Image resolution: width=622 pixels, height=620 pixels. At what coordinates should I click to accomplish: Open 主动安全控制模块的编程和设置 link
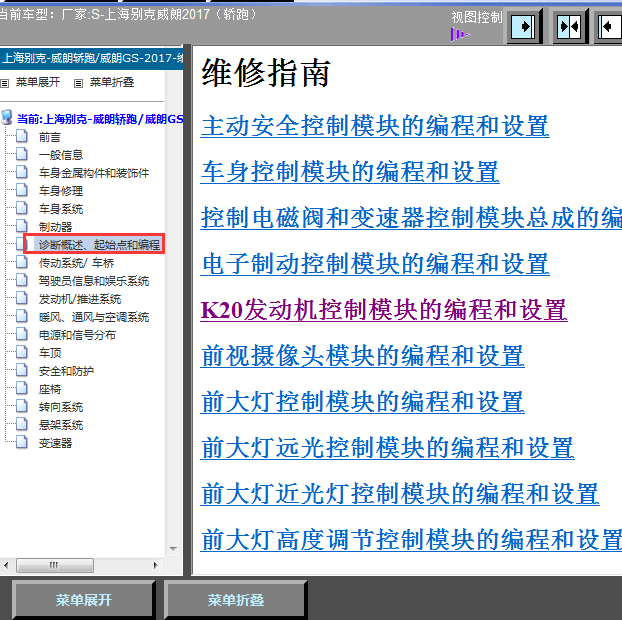375,126
